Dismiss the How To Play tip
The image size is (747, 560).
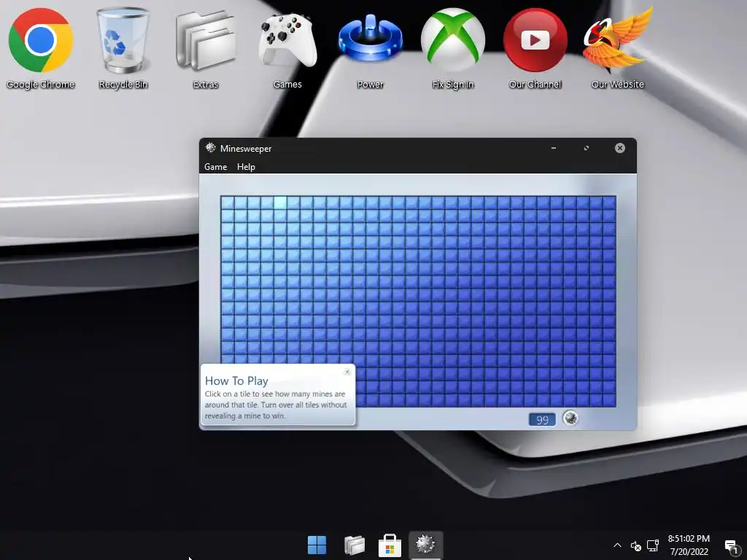347,372
